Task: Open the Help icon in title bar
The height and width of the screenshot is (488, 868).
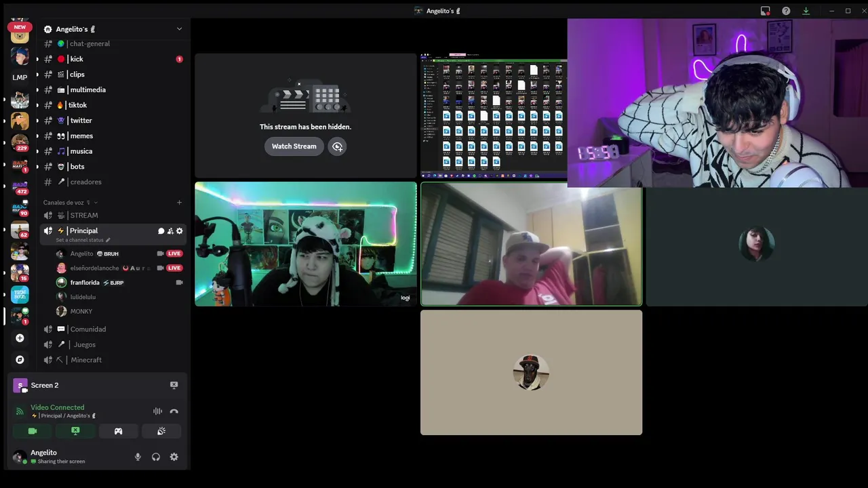Action: coord(786,11)
